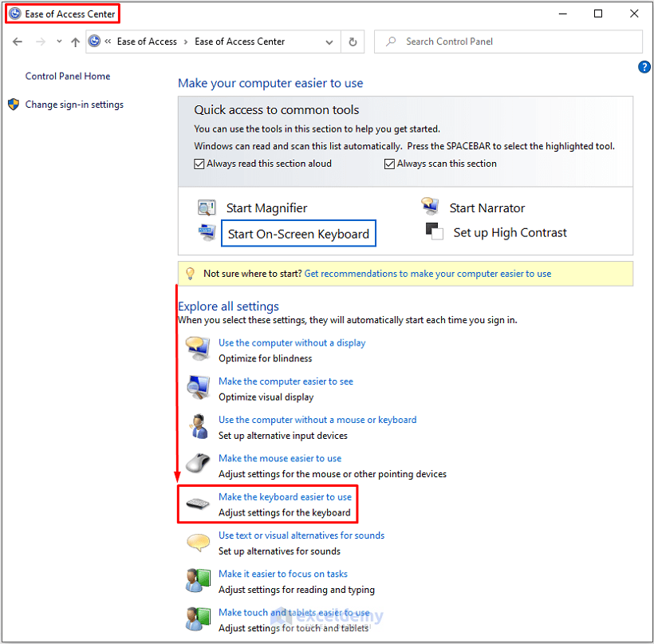Click the On-Screen Keyboard icon

(x=207, y=233)
